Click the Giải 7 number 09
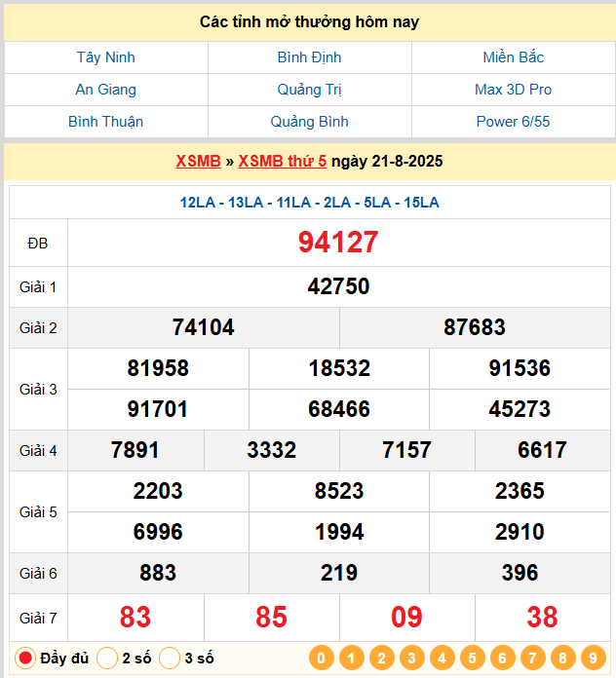Image resolution: width=616 pixels, height=678 pixels. (x=406, y=617)
